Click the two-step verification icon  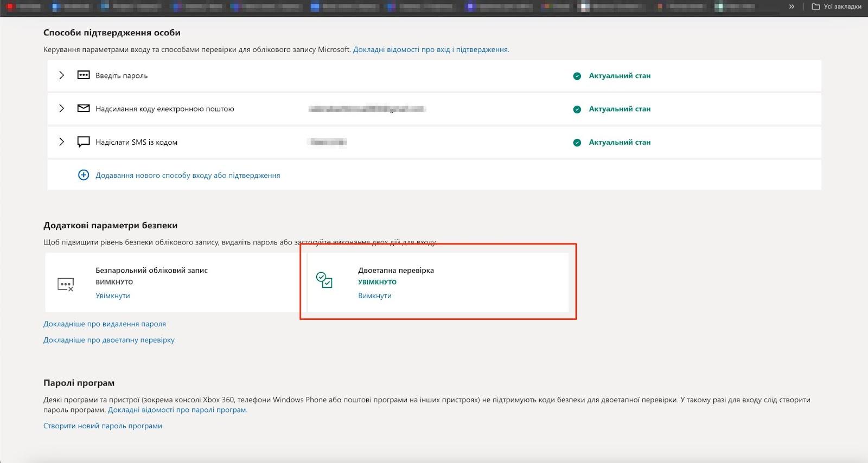[324, 280]
